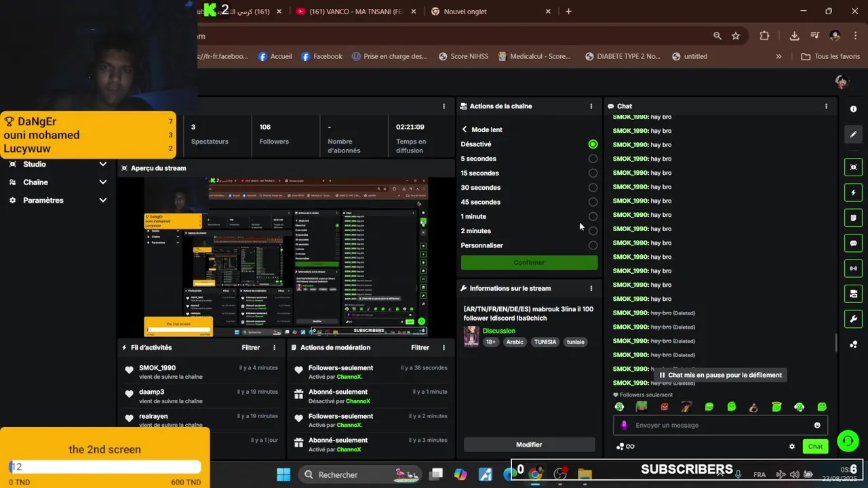This screenshot has height=488, width=868.
Task: Click the bubbles and infinity icon below chat
Action: pos(625,447)
